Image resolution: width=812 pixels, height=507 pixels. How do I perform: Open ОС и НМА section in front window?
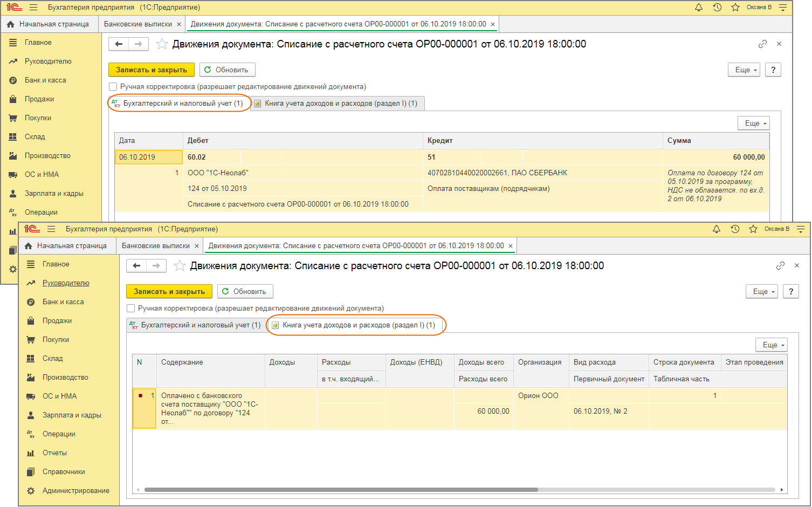[59, 396]
